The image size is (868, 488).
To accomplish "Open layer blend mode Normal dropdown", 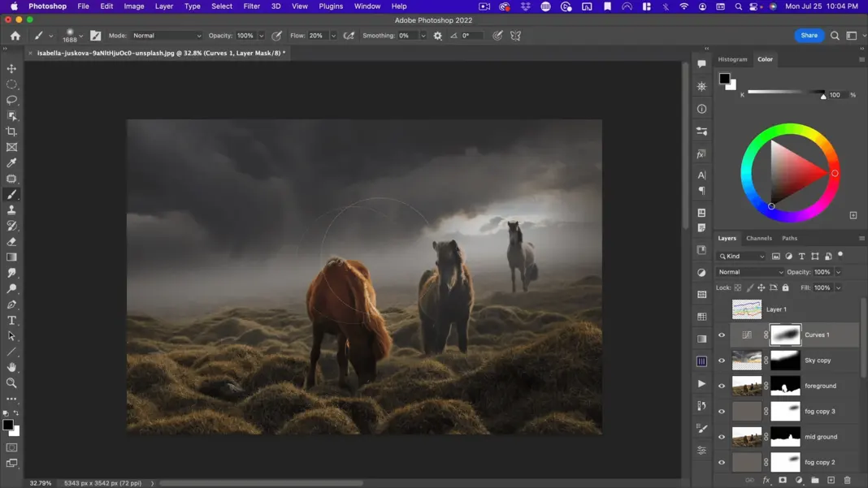I will [750, 272].
